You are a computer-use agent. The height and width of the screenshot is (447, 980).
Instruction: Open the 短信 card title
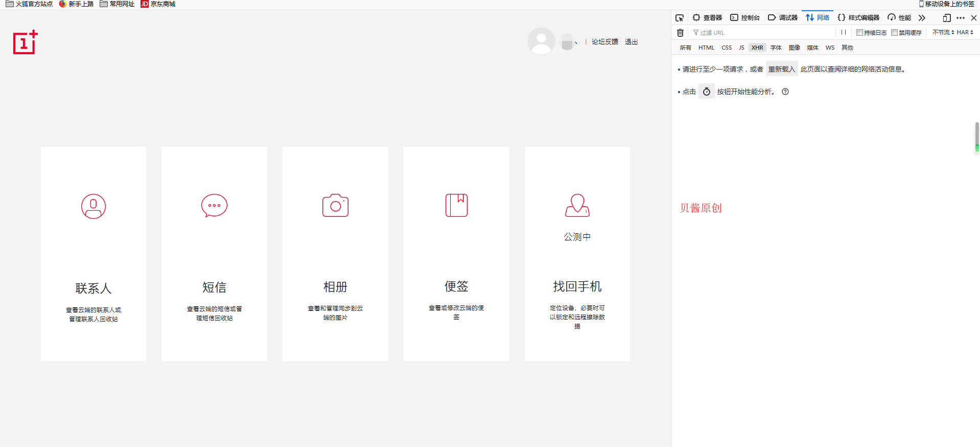214,287
